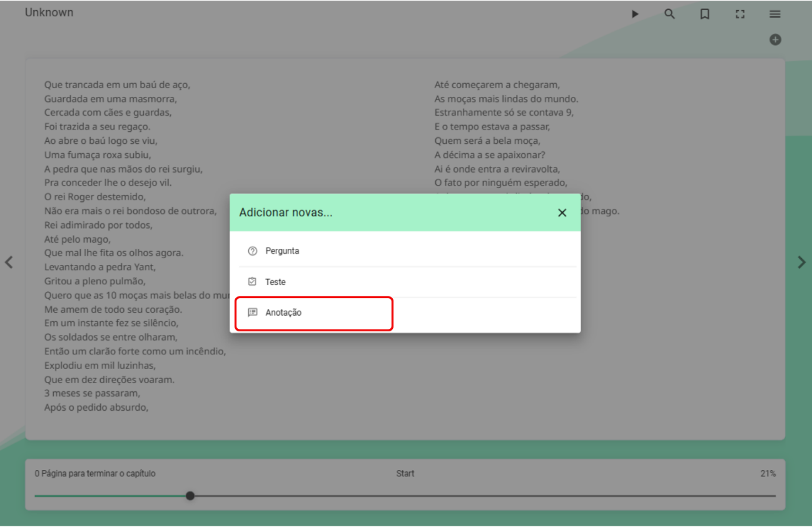Click the line 'Até começarem a chegaram,'
812x527 pixels.
click(497, 84)
